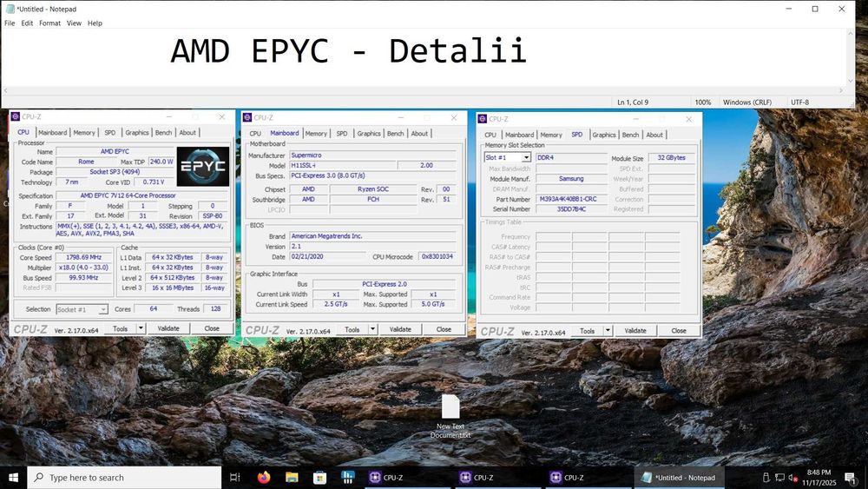Click the CPU-Z title icon in SPD window
This screenshot has width=868, height=489.
point(482,118)
